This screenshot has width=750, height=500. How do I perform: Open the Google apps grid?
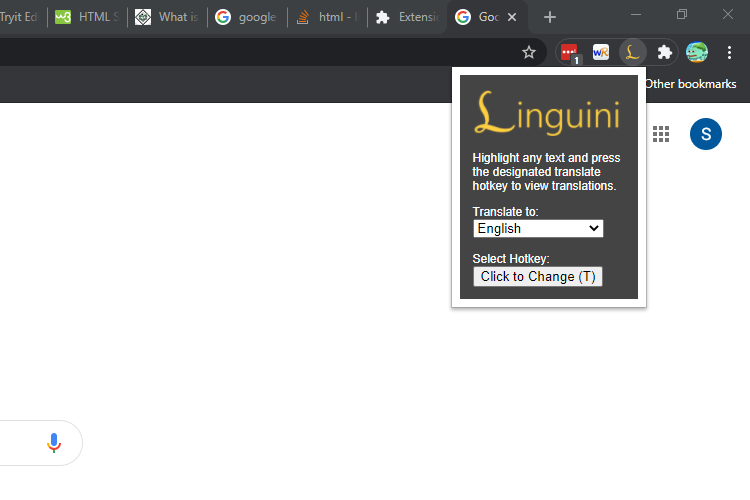coord(661,134)
